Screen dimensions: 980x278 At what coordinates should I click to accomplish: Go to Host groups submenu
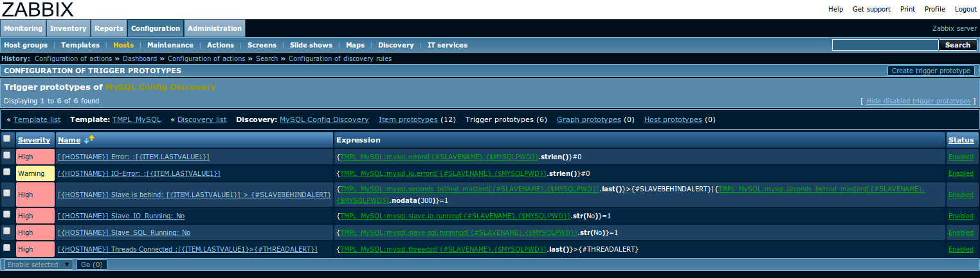click(x=26, y=45)
